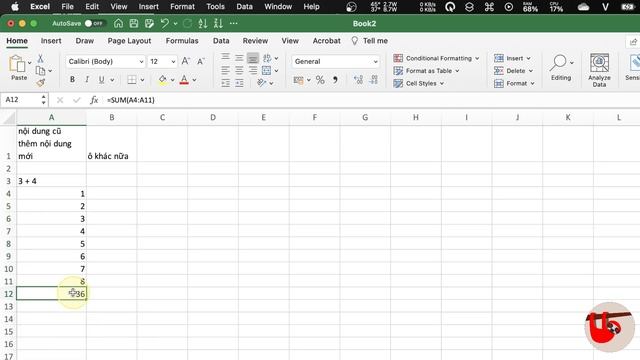Click the Paste clipboard icon
Screen dimensions: 640x360
tap(17, 64)
